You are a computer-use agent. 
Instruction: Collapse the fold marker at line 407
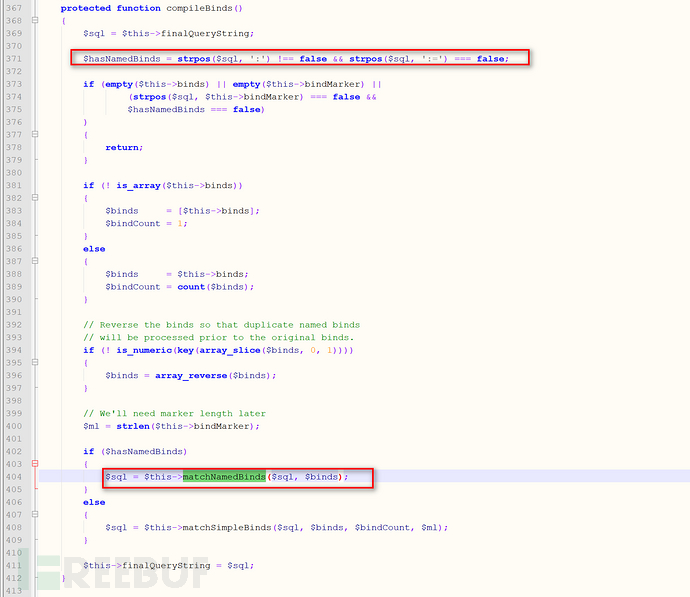tap(35, 514)
